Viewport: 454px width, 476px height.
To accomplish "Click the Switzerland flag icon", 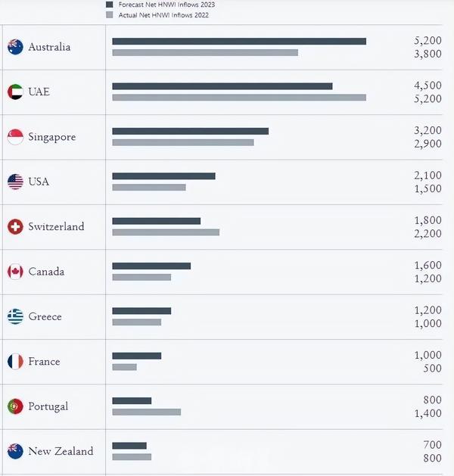I will click(x=15, y=226).
